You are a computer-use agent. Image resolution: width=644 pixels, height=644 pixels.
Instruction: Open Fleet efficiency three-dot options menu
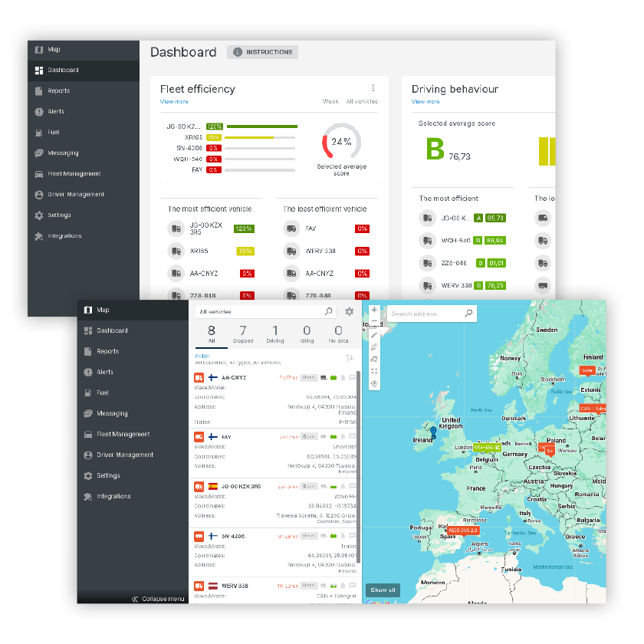point(373,88)
